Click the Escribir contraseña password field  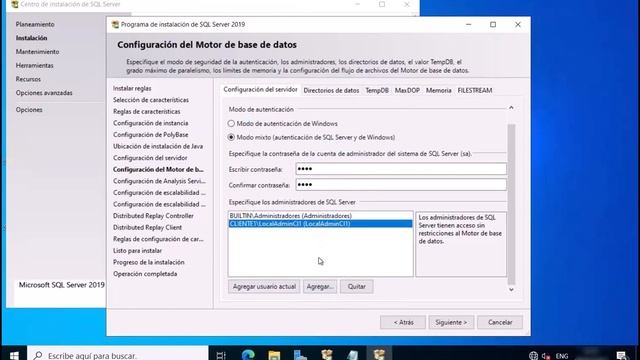click(x=401, y=169)
